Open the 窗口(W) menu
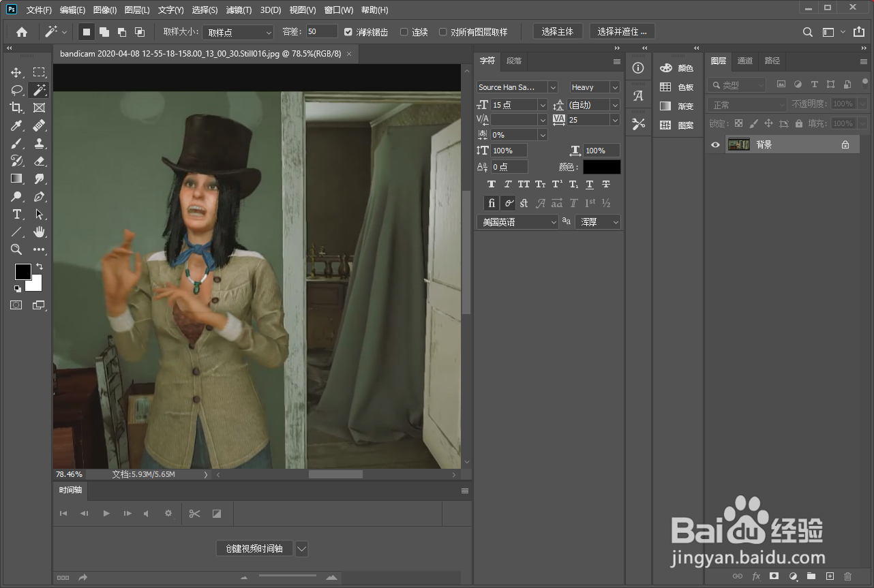Image resolution: width=874 pixels, height=588 pixels. click(339, 10)
